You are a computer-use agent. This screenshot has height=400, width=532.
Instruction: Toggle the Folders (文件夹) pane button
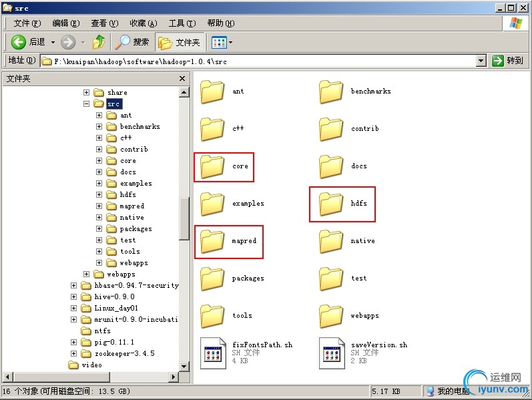tap(180, 42)
